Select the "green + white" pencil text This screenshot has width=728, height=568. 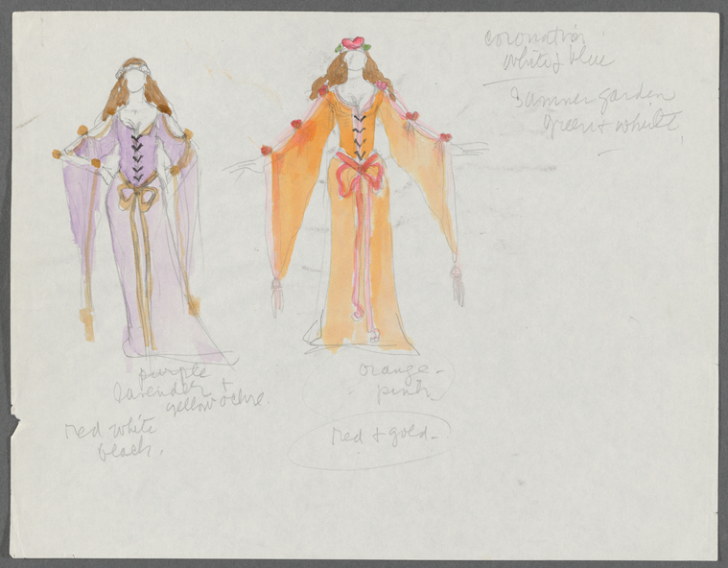pos(613,123)
